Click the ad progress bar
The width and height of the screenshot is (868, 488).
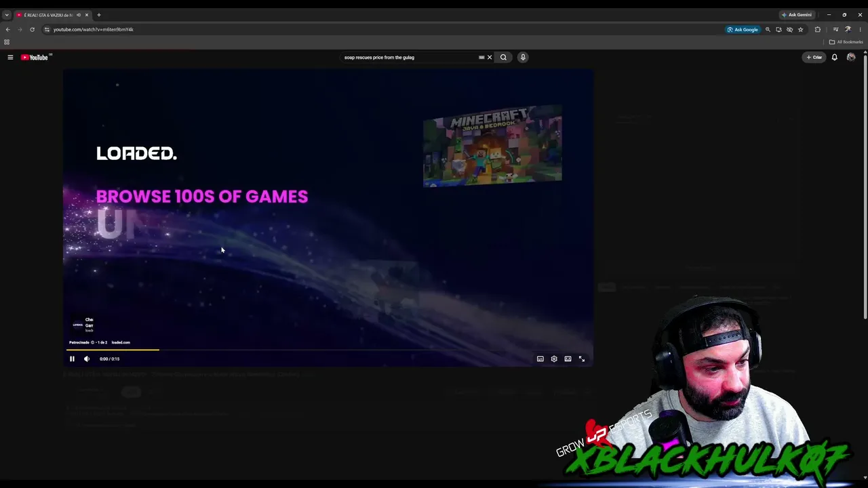[x=328, y=350]
